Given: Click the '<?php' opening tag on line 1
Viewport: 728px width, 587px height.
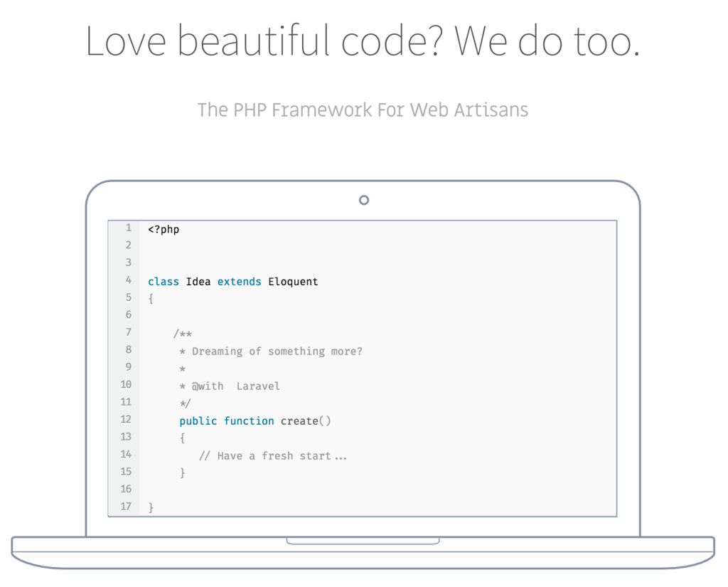Looking at the screenshot, I should 164,230.
